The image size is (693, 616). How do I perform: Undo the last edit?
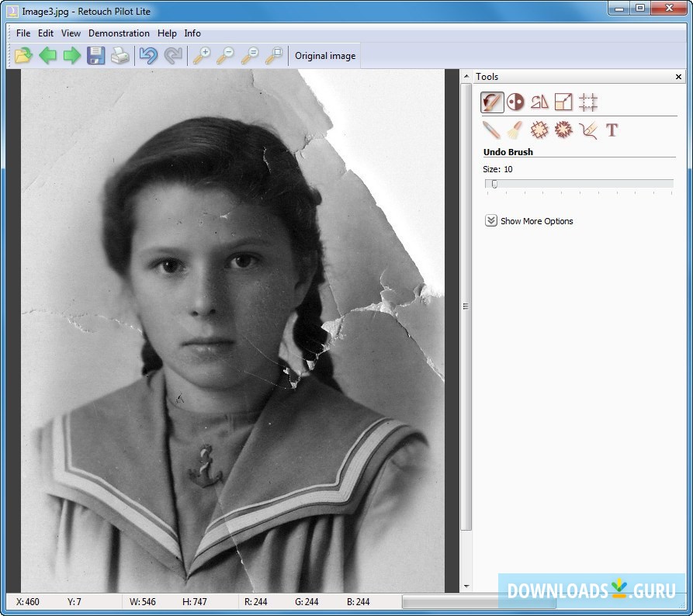tap(148, 55)
